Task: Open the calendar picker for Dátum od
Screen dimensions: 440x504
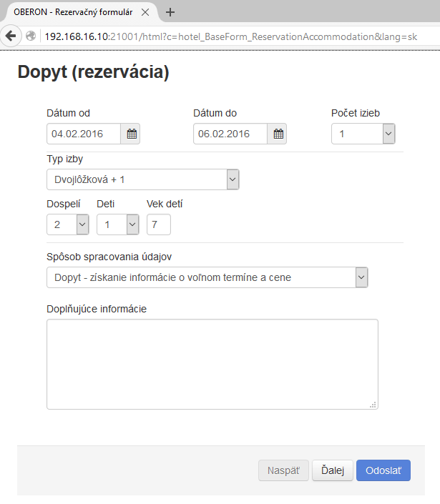Action: pos(132,134)
